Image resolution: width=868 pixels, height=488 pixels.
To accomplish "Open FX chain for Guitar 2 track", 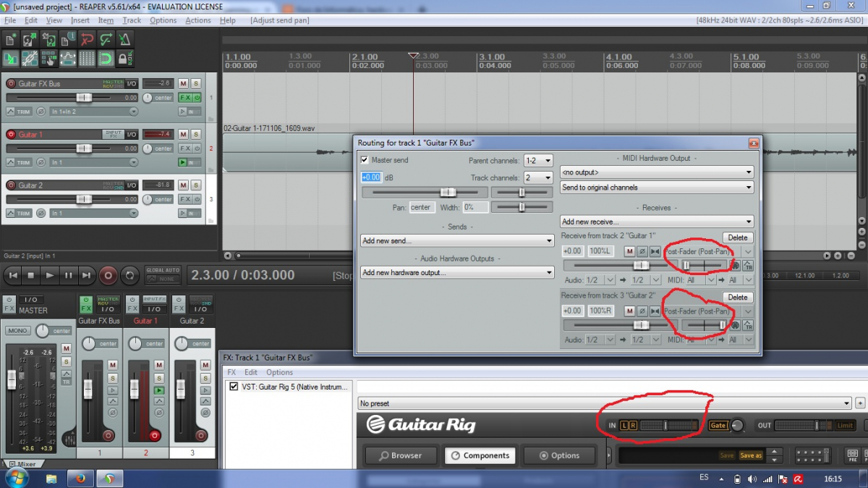I will (185, 199).
